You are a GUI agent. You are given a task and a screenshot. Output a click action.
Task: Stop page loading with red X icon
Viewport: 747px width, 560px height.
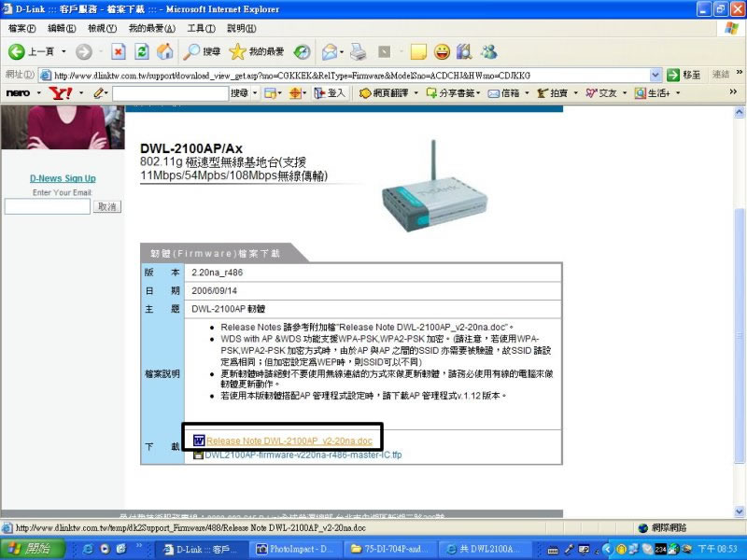pos(119,51)
